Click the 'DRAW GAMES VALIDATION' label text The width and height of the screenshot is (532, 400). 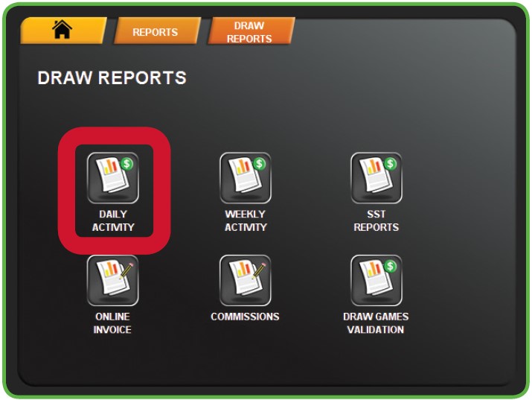(x=376, y=323)
